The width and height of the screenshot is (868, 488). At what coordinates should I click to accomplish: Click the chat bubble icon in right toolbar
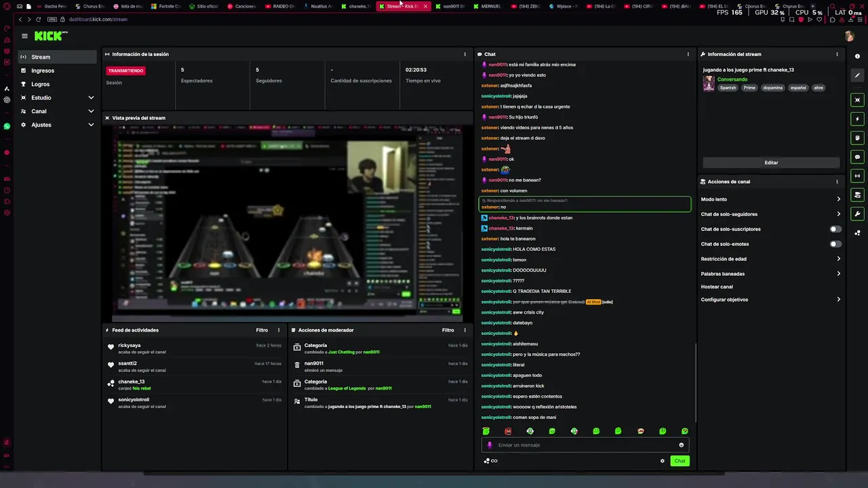click(857, 157)
